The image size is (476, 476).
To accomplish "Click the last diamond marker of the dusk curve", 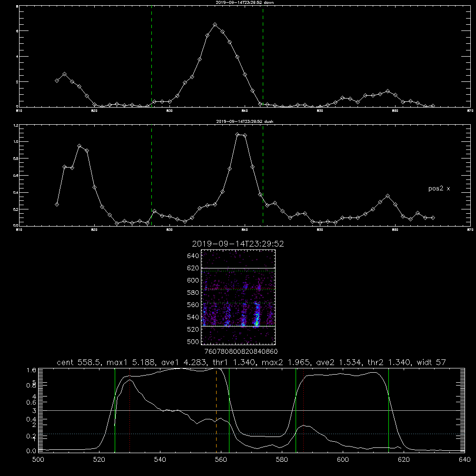I will (433, 218).
